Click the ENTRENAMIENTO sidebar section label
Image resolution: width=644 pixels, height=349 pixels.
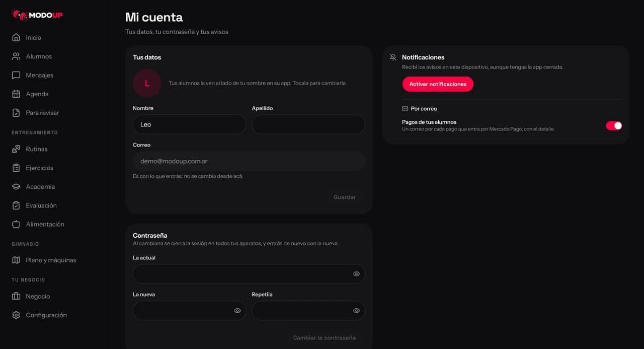[x=35, y=132]
